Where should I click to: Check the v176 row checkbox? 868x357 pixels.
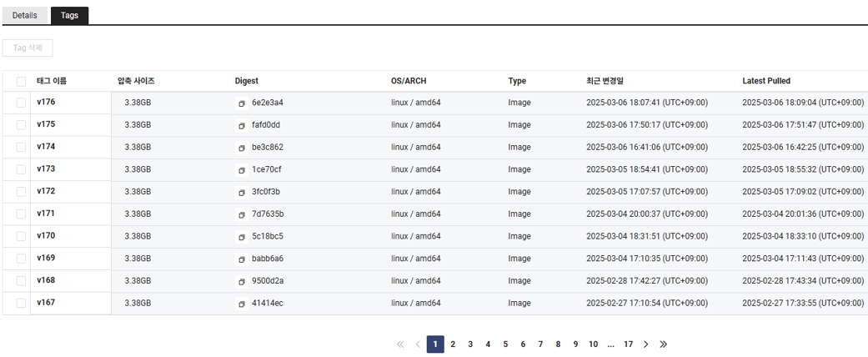coord(21,103)
